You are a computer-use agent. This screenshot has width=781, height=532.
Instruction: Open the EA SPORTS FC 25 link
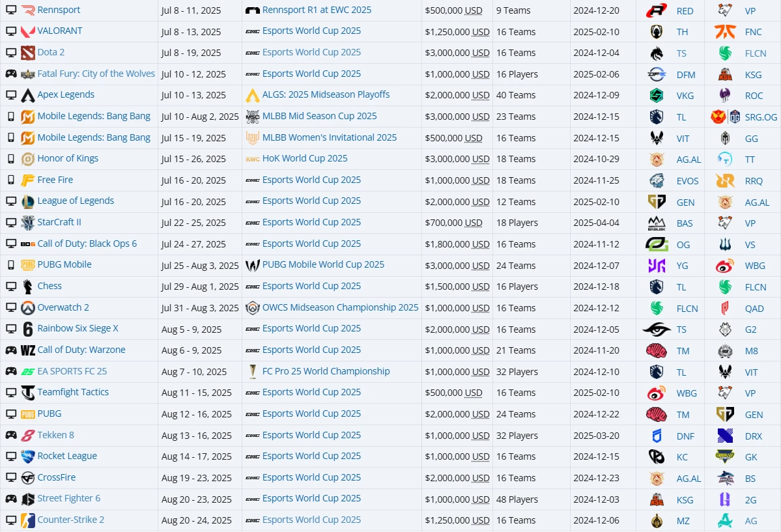tap(72, 371)
